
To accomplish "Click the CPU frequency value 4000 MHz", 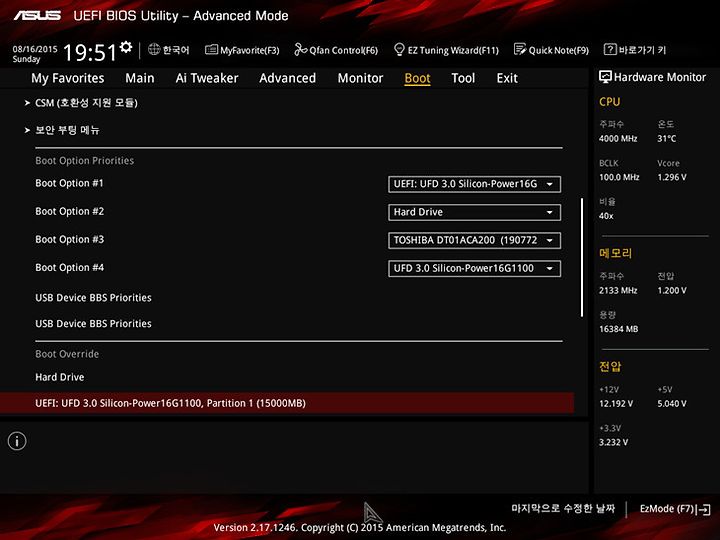I will 618,139.
